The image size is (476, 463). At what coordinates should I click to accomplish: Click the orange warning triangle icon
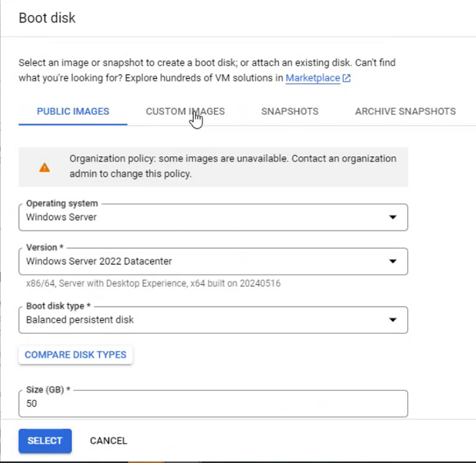click(x=44, y=167)
